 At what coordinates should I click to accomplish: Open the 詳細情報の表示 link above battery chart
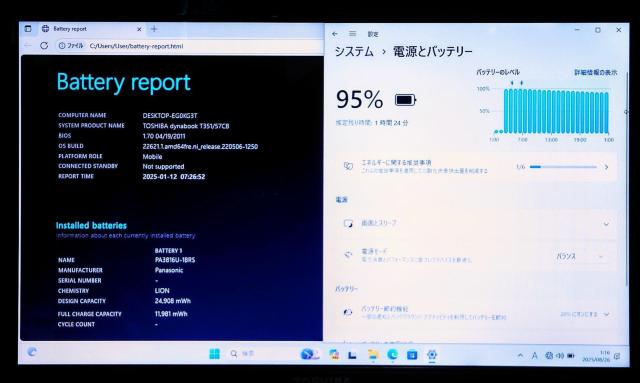click(x=596, y=72)
